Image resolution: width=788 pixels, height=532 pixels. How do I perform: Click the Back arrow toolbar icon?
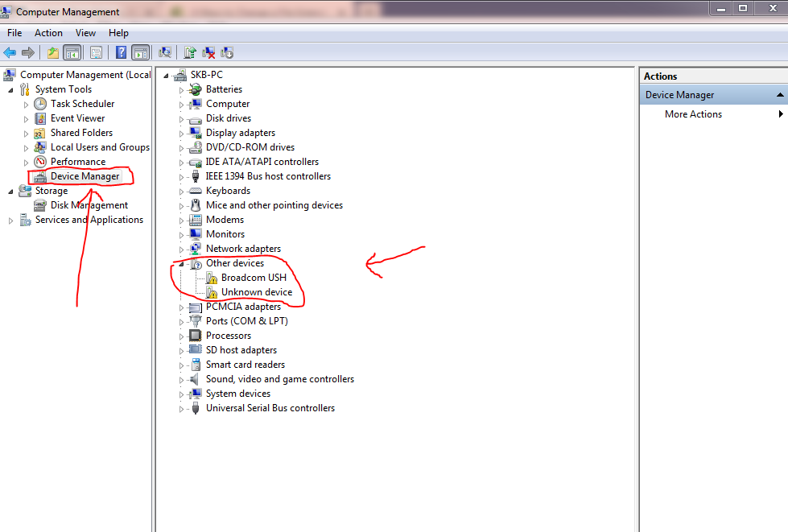point(10,52)
